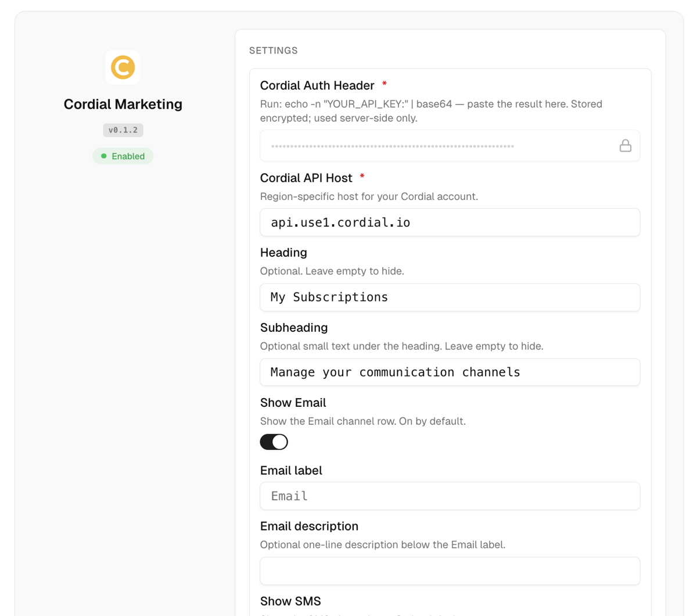697x616 pixels.
Task: Click the Cordial Marketing logo icon
Action: point(123,67)
